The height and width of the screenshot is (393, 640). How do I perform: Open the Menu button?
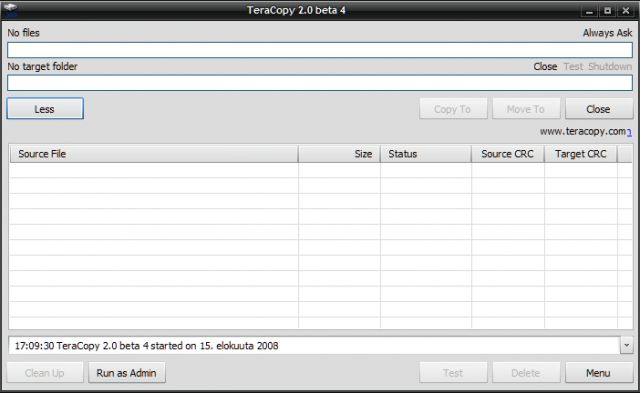click(x=599, y=373)
